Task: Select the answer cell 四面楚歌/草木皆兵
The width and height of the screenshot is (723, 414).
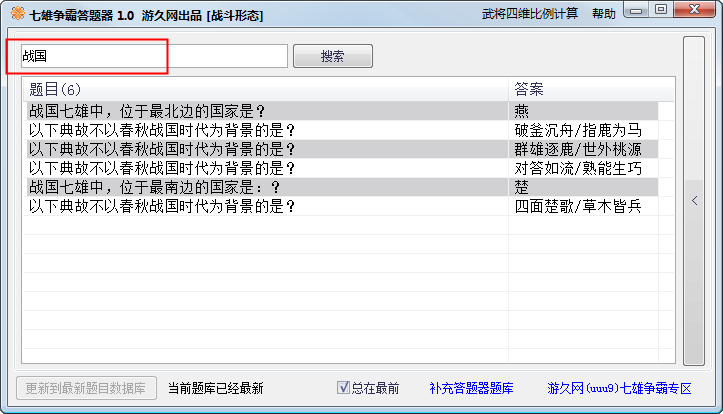Action: pyautogui.click(x=584, y=206)
